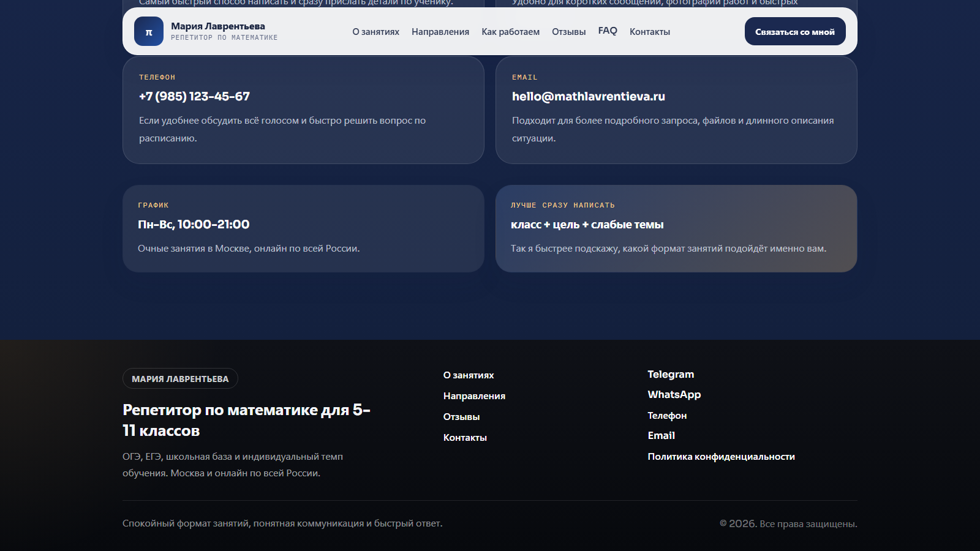
Task: Click the Email footer link
Action: pyautogui.click(x=661, y=436)
